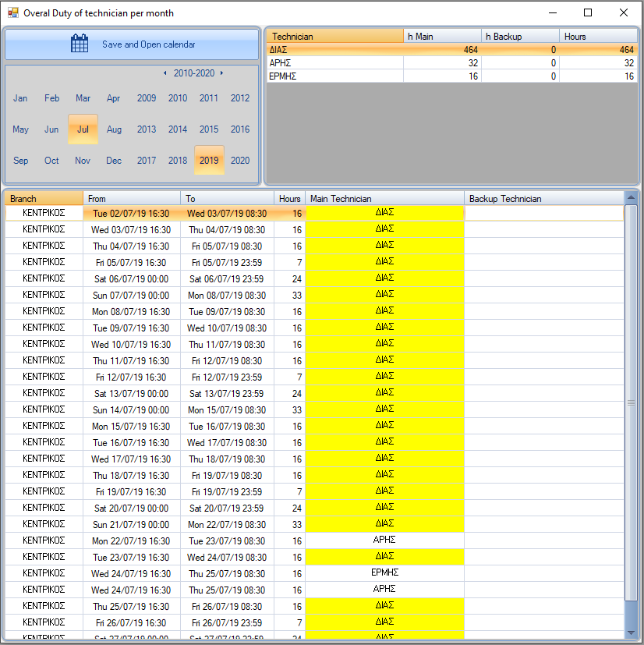
Task: Select the ΑΡΗΣ technician summary row
Action: 334,63
